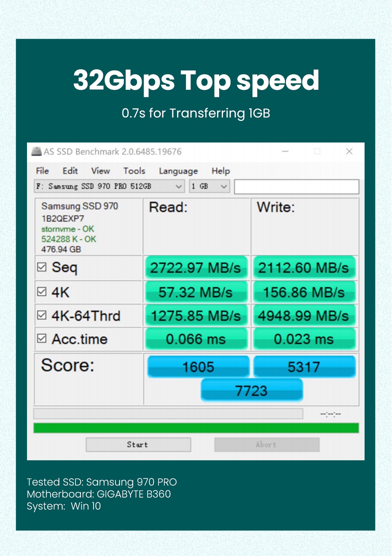Toggle the Acc.time checkbox

[42, 338]
